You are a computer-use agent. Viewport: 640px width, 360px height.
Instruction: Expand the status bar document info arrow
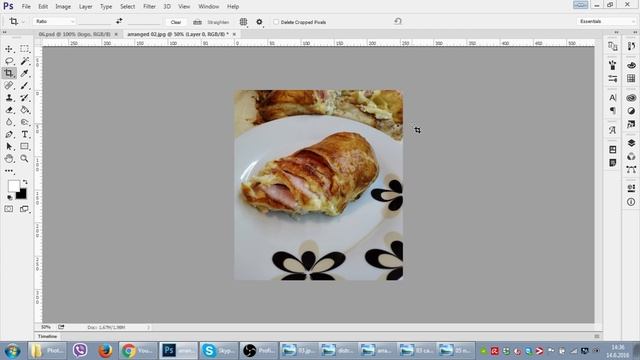tap(149, 327)
